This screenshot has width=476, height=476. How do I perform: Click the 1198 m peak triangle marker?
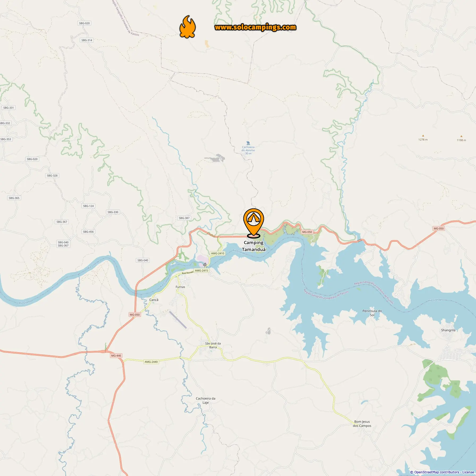pyautogui.click(x=461, y=136)
